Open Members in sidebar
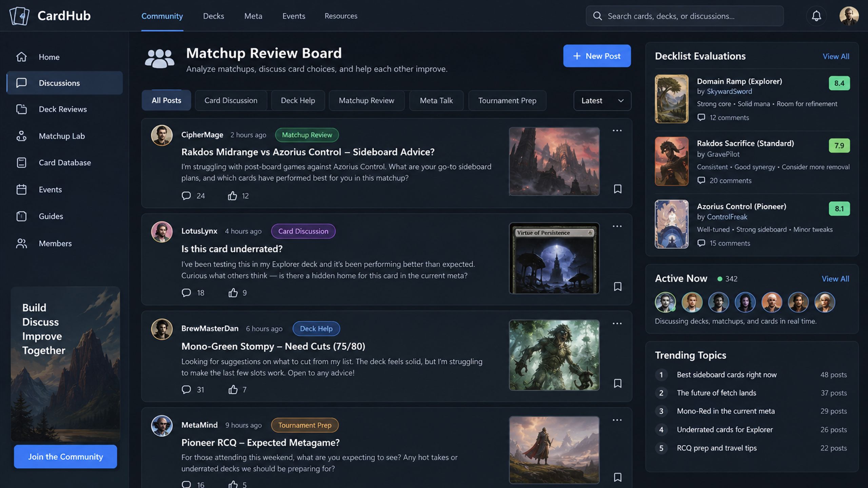 click(64, 243)
